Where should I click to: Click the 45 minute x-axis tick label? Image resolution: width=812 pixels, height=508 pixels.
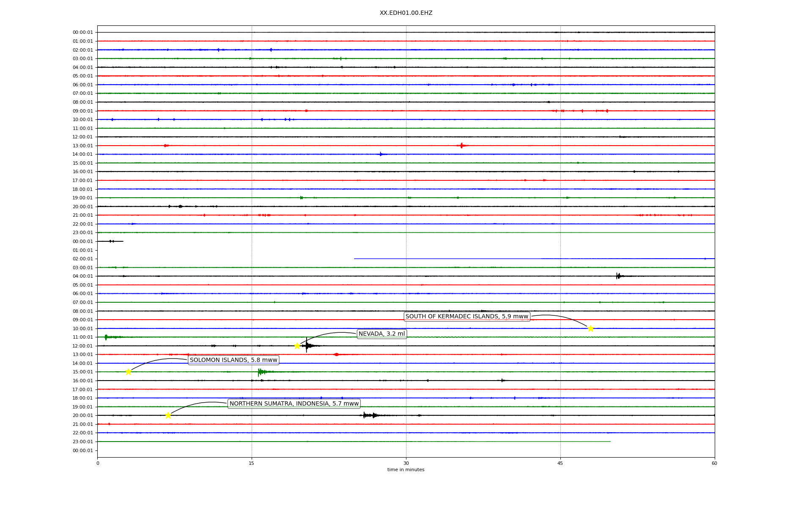[560, 464]
